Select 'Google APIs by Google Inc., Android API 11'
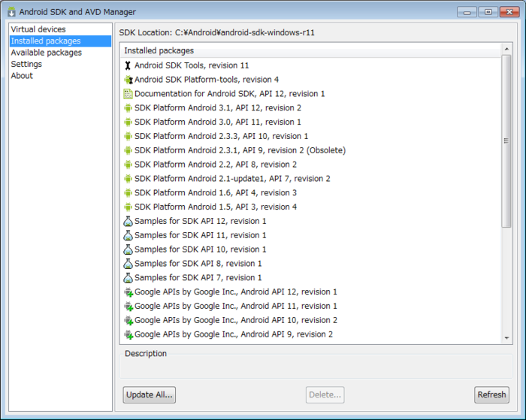This screenshot has height=420, width=526. click(311, 306)
